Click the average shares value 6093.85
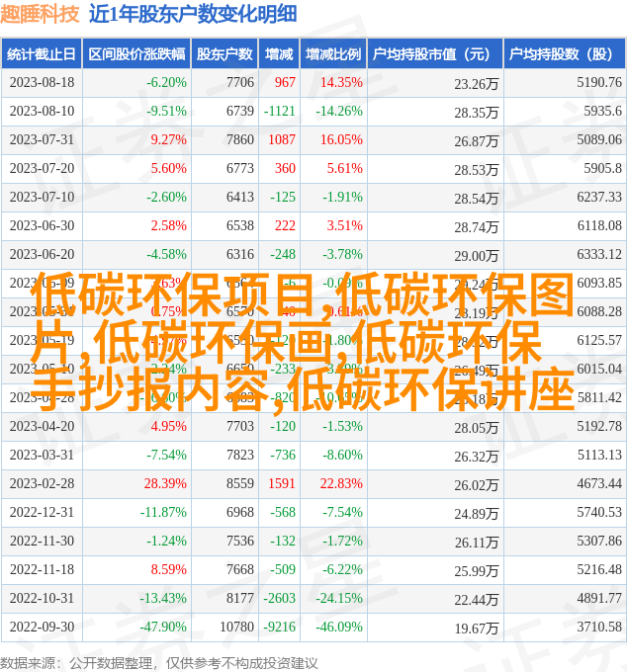Screen dimensions: 627x672 (x=599, y=284)
